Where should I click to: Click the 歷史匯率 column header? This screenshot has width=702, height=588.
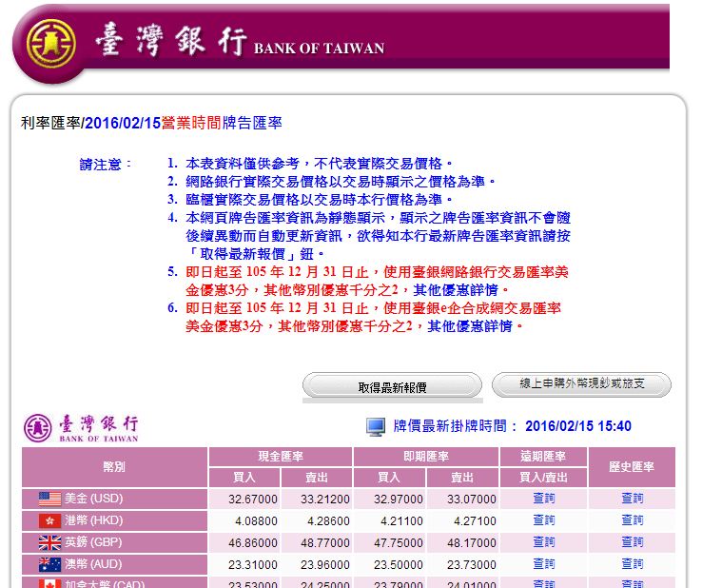(632, 466)
